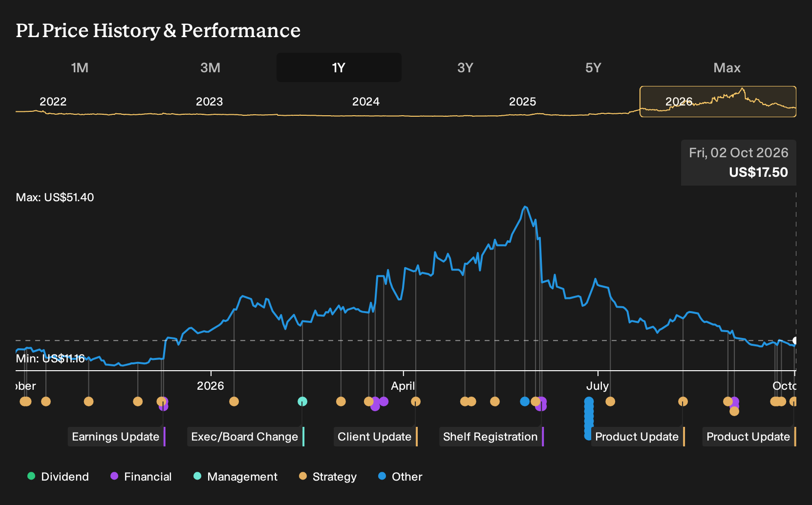Image resolution: width=812 pixels, height=505 pixels.
Task: Click the Strategy marker just left of the lone blue marker
Action: click(495, 401)
